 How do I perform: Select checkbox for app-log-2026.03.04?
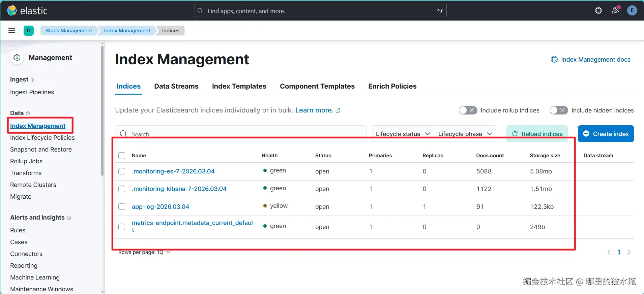122,207
